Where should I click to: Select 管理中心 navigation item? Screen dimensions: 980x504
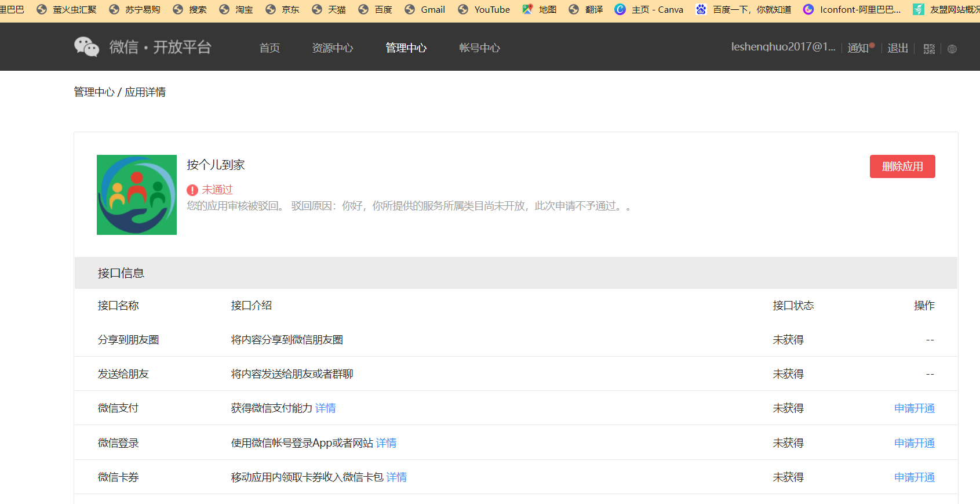[406, 48]
